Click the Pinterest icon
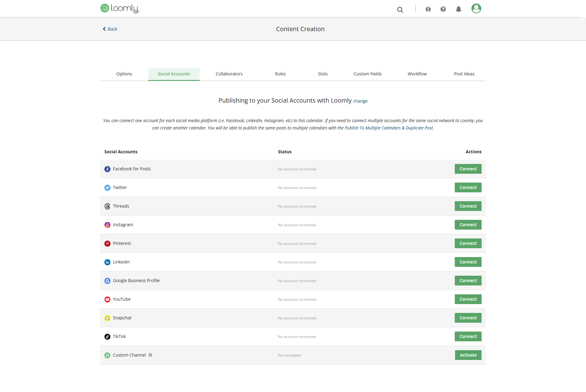The image size is (586, 392). pyautogui.click(x=107, y=244)
